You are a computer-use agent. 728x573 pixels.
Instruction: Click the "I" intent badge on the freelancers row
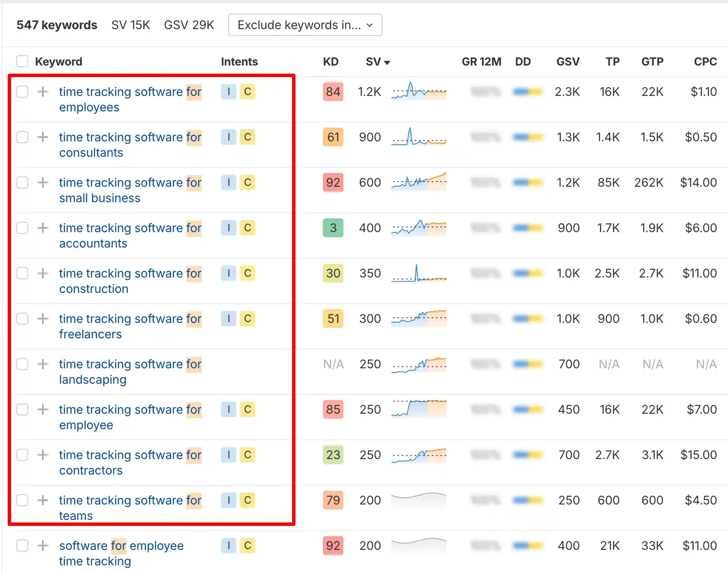pos(228,319)
